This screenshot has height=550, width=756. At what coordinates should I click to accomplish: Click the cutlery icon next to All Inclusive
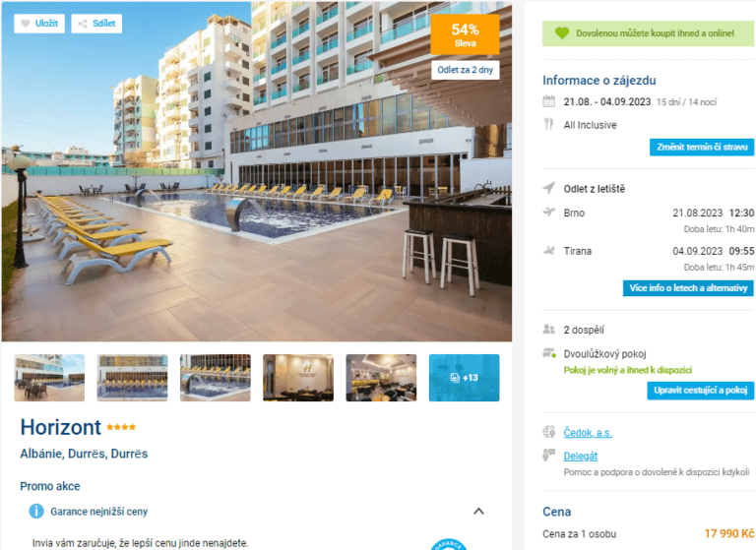(548, 124)
